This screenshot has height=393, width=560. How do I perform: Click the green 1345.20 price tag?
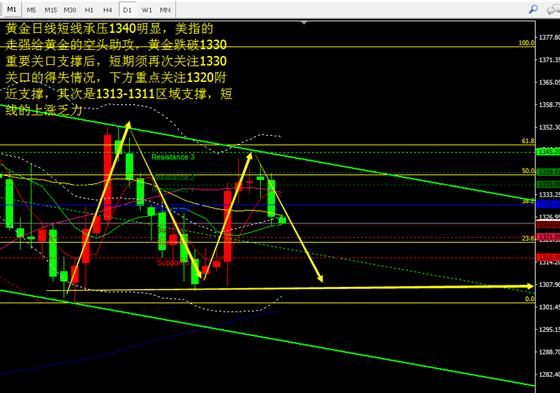click(x=548, y=152)
